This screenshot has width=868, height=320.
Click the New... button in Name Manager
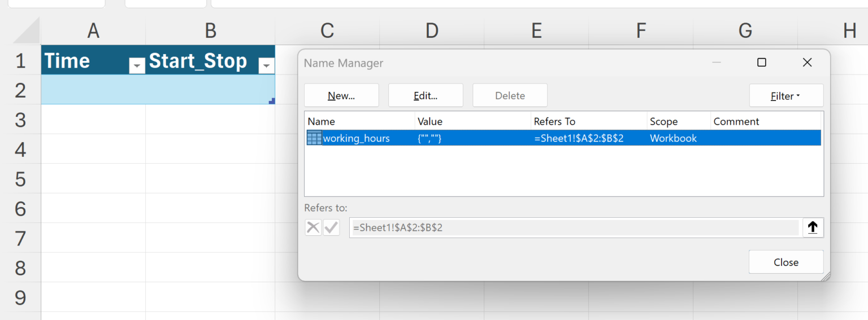341,95
